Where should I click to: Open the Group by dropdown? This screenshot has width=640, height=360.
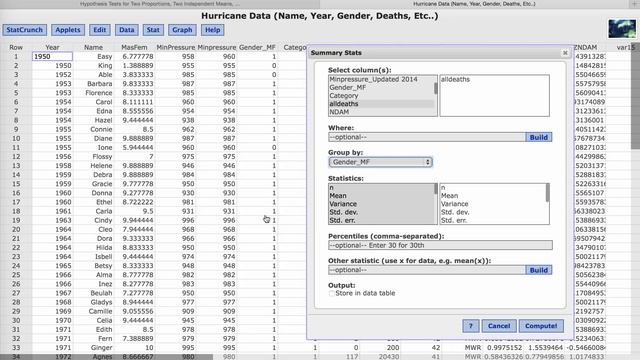[x=380, y=162]
